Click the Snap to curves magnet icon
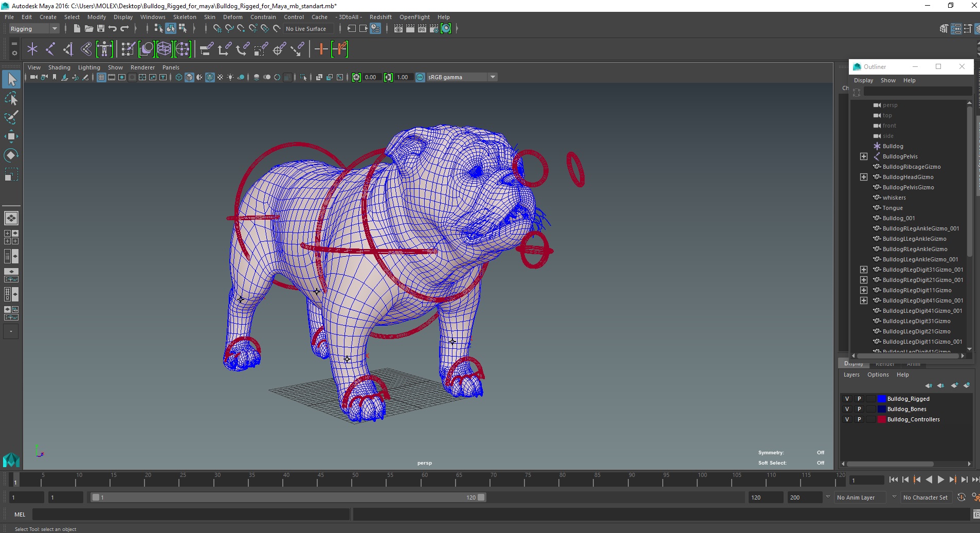The width and height of the screenshot is (980, 533). (229, 29)
